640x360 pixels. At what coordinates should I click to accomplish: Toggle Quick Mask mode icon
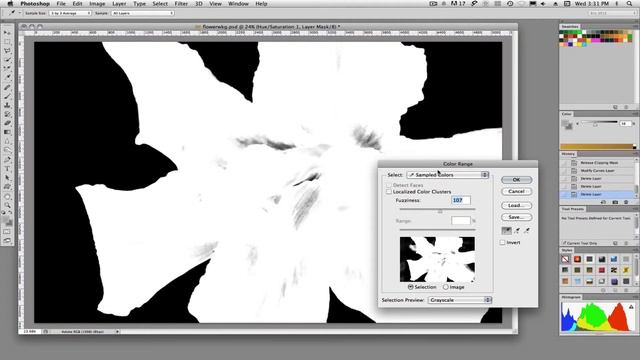[x=7, y=232]
